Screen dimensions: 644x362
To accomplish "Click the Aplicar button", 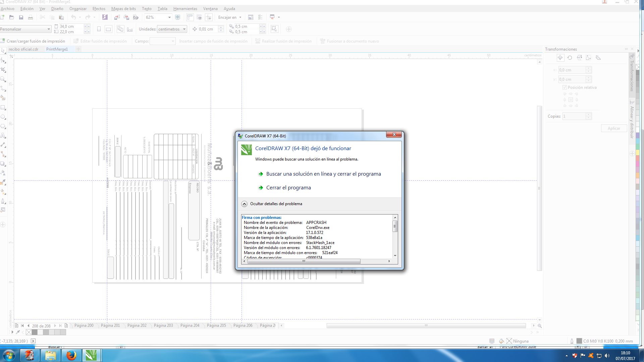I will (614, 128).
